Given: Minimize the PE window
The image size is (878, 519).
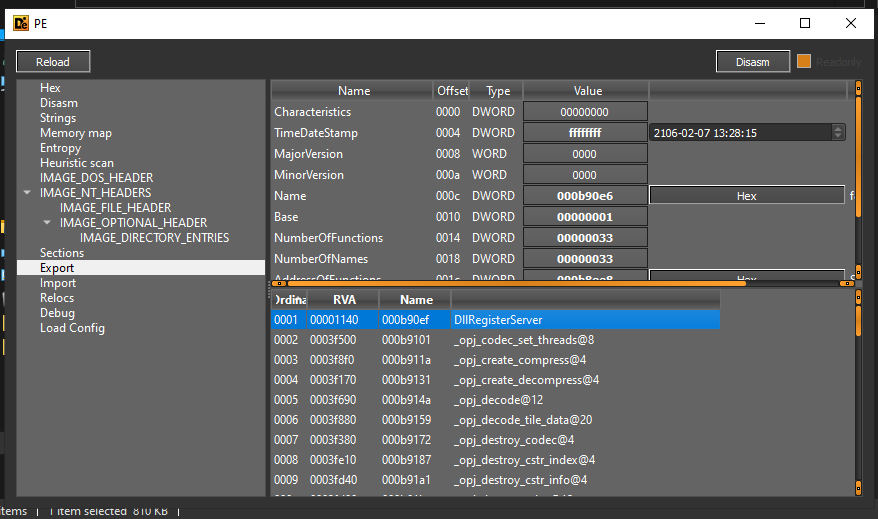Looking at the screenshot, I should pos(760,23).
